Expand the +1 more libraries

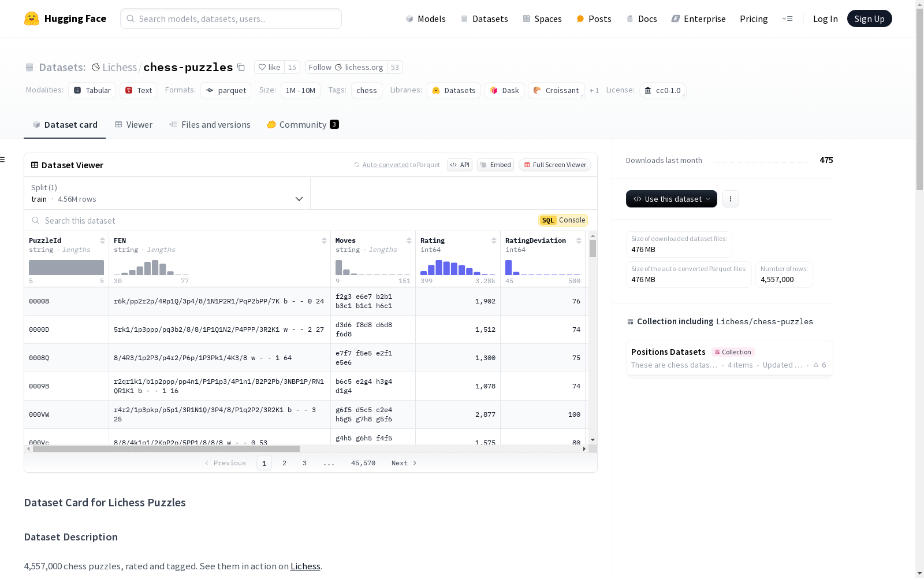[594, 90]
